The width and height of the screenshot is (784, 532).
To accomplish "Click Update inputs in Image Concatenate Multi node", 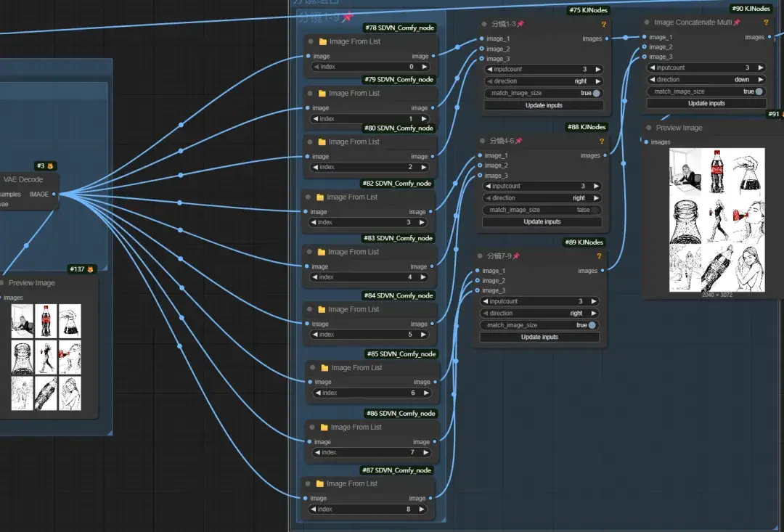I will click(x=706, y=104).
